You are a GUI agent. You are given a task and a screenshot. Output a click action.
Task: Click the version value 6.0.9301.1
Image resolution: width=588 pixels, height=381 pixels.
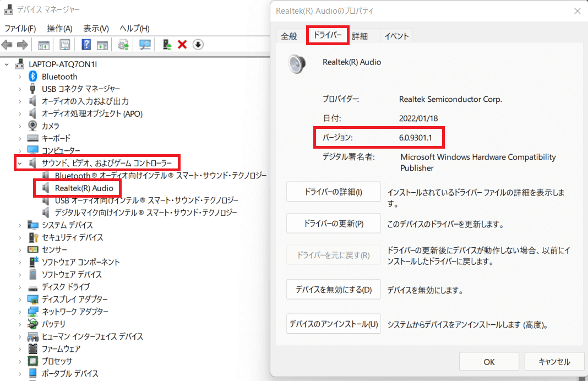[416, 138]
